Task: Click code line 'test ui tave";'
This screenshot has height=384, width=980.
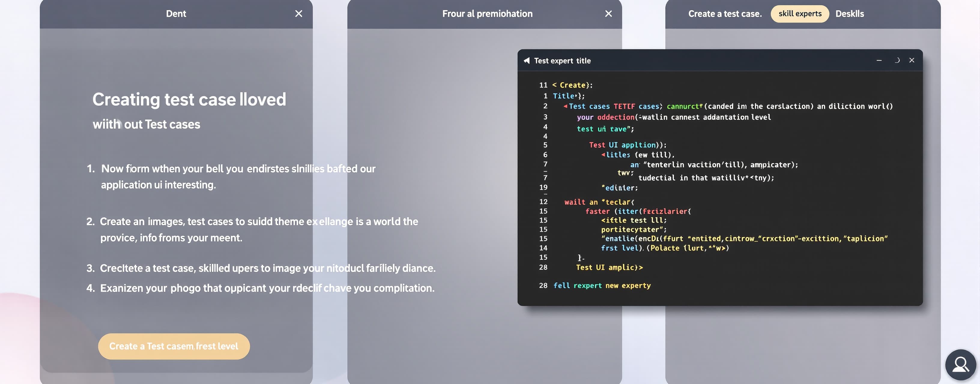Action: [605, 129]
